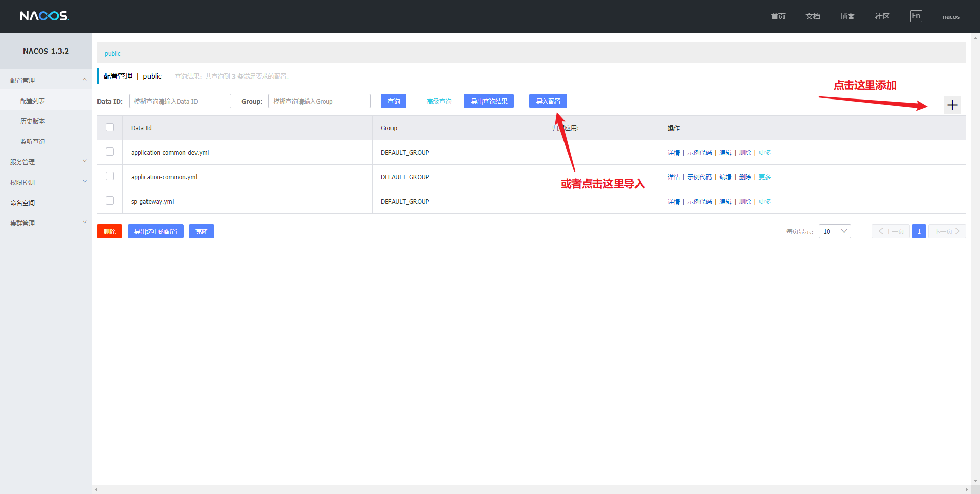Open 命名空间 in the sidebar
This screenshot has height=494, width=980.
[x=46, y=203]
